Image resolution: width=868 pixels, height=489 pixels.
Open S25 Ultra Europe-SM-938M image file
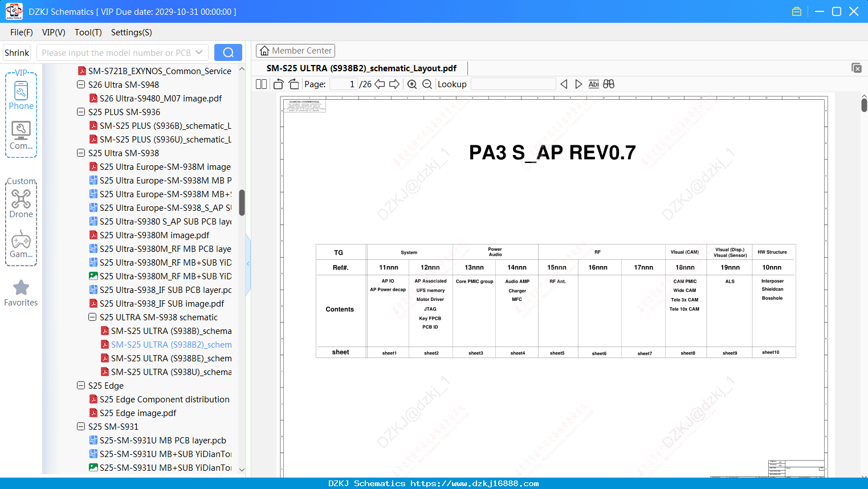160,167
